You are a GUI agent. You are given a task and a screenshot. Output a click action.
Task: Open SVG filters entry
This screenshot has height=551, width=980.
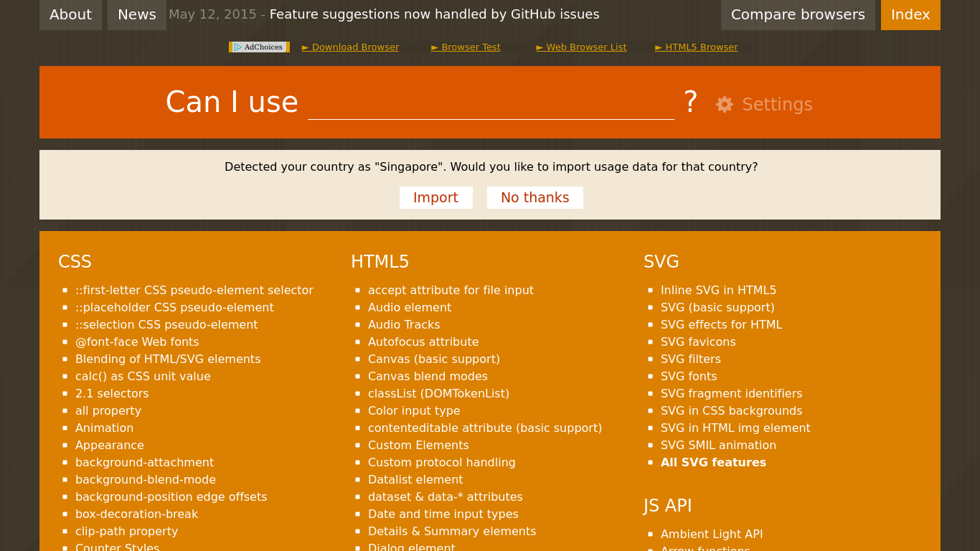click(x=691, y=359)
